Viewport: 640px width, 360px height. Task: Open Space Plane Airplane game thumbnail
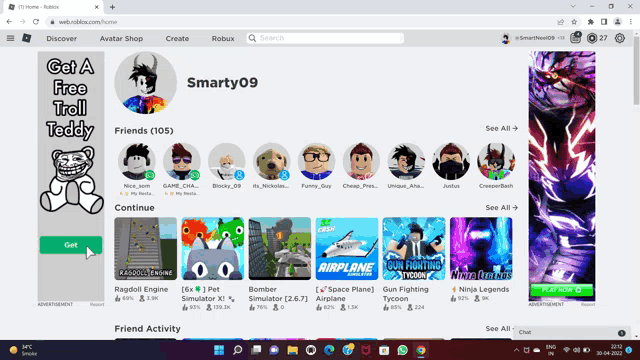pyautogui.click(x=347, y=249)
